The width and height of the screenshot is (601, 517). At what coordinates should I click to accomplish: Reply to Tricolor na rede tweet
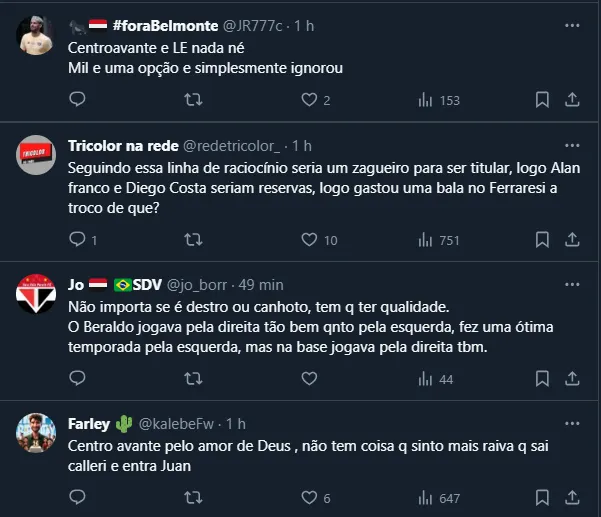tap(77, 239)
